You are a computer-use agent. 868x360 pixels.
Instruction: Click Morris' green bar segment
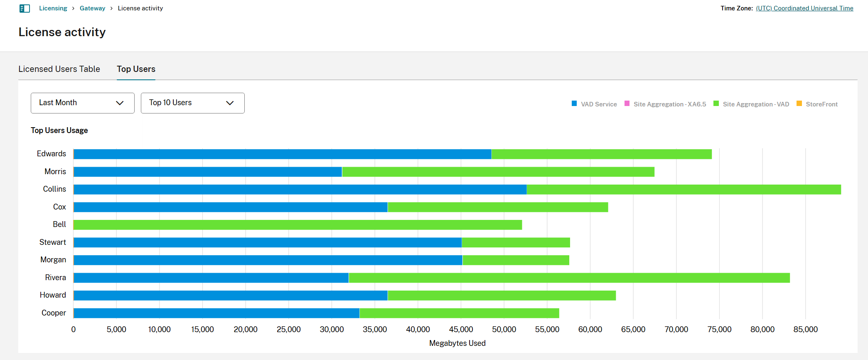[x=498, y=172]
